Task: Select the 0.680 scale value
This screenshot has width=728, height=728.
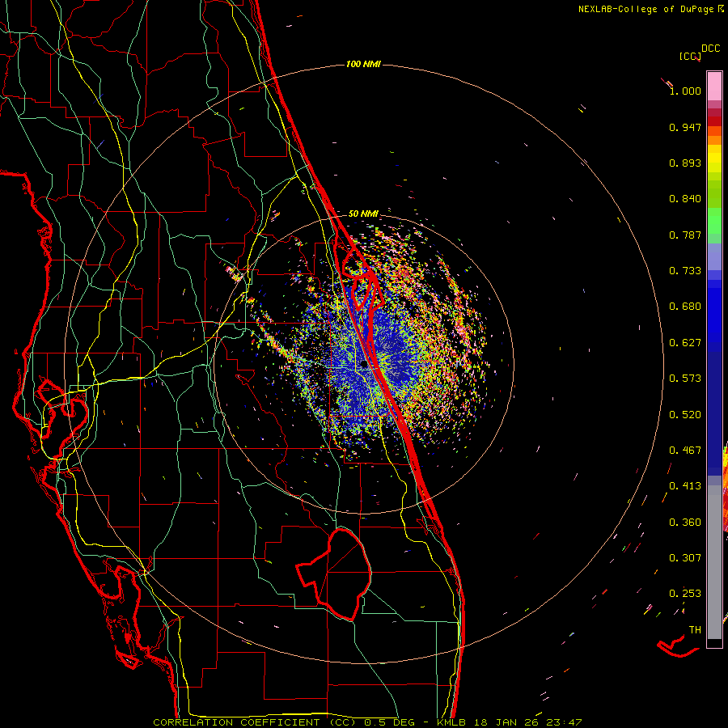Action: pos(685,307)
